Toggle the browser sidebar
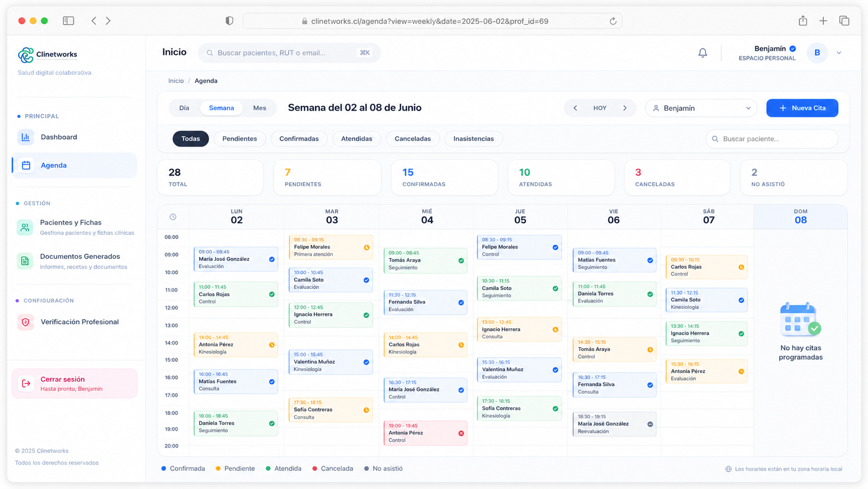Image resolution: width=868 pixels, height=489 pixels. pos(69,21)
